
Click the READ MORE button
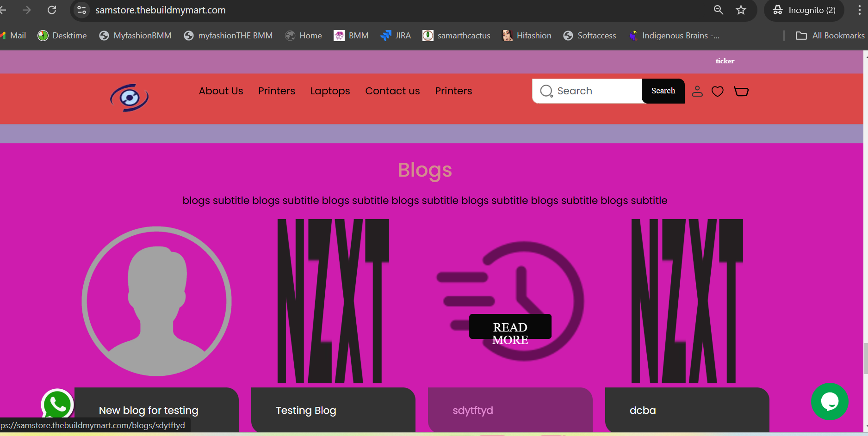510,327
